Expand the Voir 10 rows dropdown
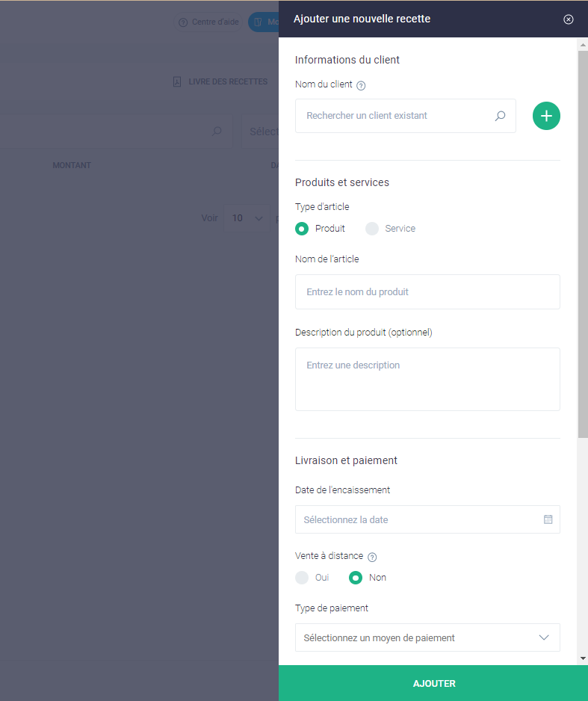The height and width of the screenshot is (701, 588). coord(247,218)
